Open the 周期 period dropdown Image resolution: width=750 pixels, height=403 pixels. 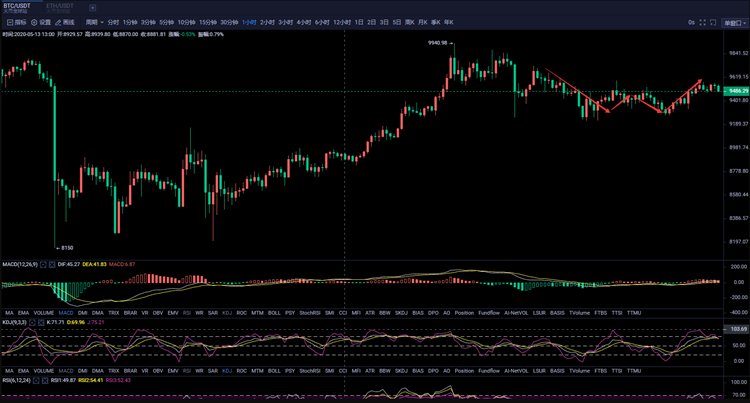pos(93,21)
